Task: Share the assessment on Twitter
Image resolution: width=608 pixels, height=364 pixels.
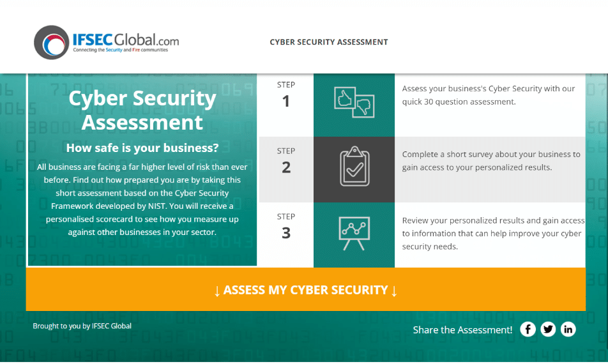Action: tap(548, 329)
